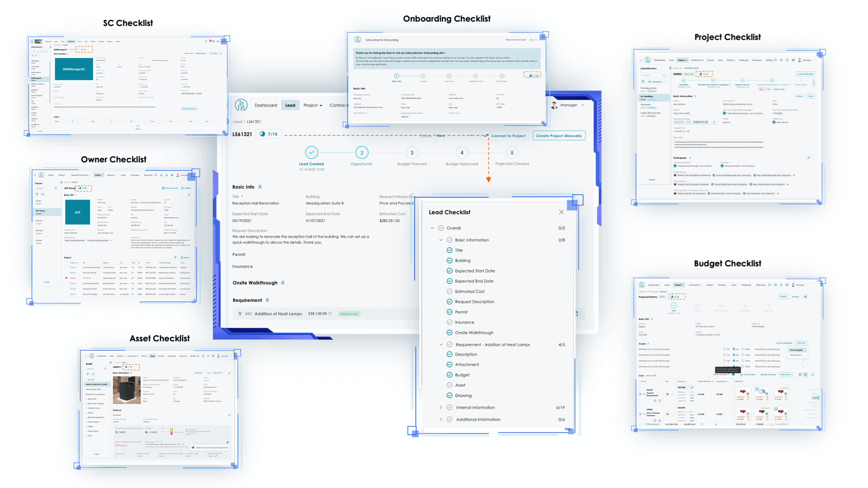This screenshot has height=488, width=868.
Task: Click the Budget Approved step 4 circle
Action: pos(462,153)
